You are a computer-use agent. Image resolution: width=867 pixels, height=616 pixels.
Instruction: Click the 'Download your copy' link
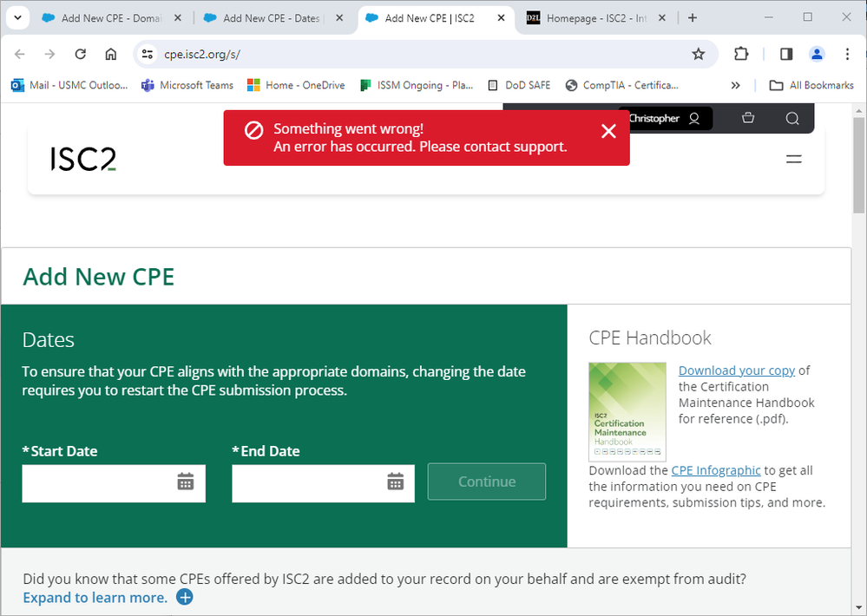click(736, 370)
